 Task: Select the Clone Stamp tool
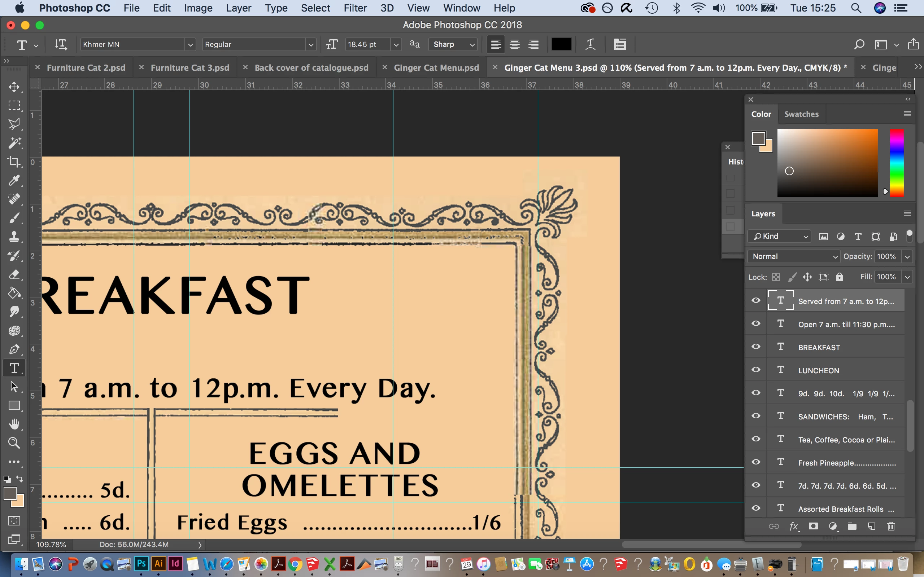[14, 237]
